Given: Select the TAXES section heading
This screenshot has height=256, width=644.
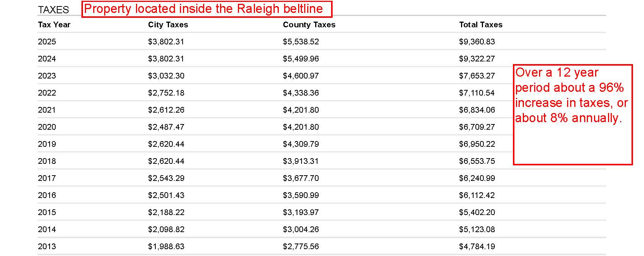Looking at the screenshot, I should (53, 10).
